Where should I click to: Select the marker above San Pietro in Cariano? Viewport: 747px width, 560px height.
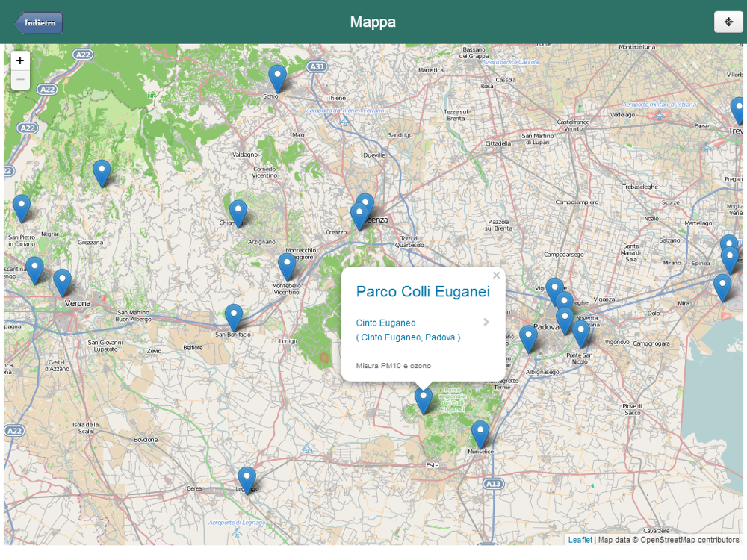tap(22, 208)
